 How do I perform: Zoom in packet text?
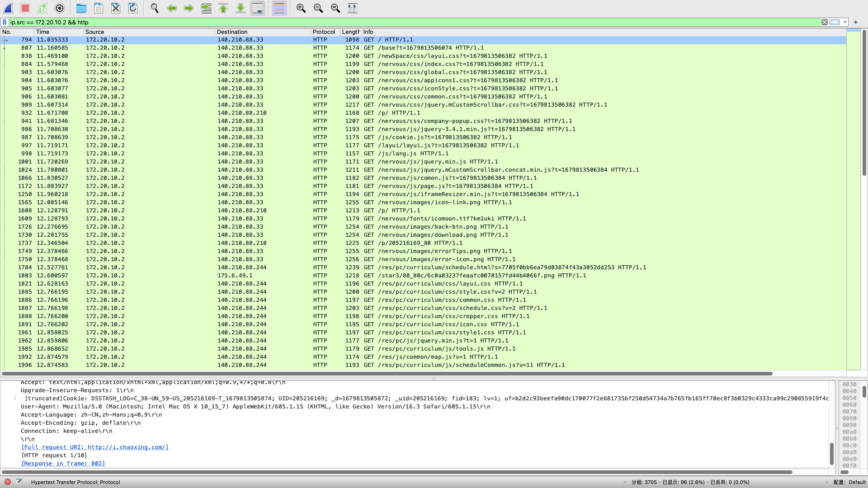point(301,8)
